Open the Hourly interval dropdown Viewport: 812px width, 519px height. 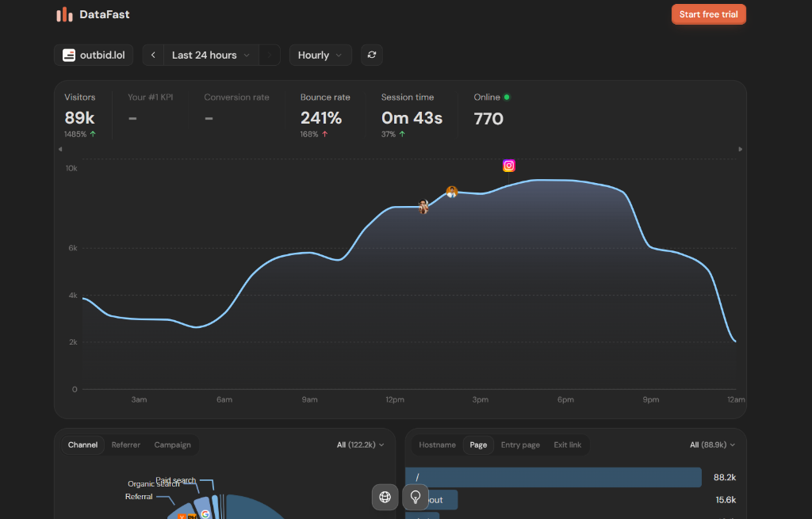pos(320,55)
